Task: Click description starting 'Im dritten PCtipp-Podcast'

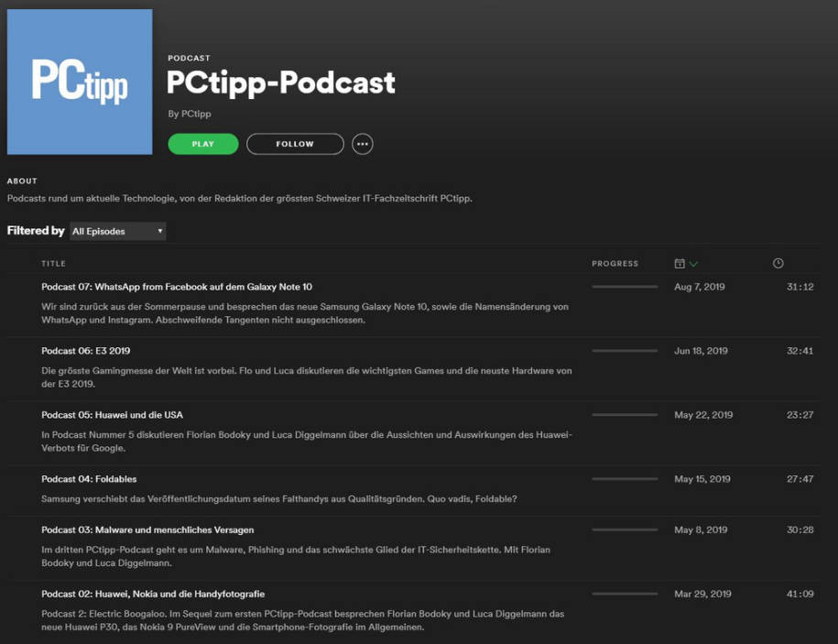Action: pyautogui.click(x=296, y=556)
